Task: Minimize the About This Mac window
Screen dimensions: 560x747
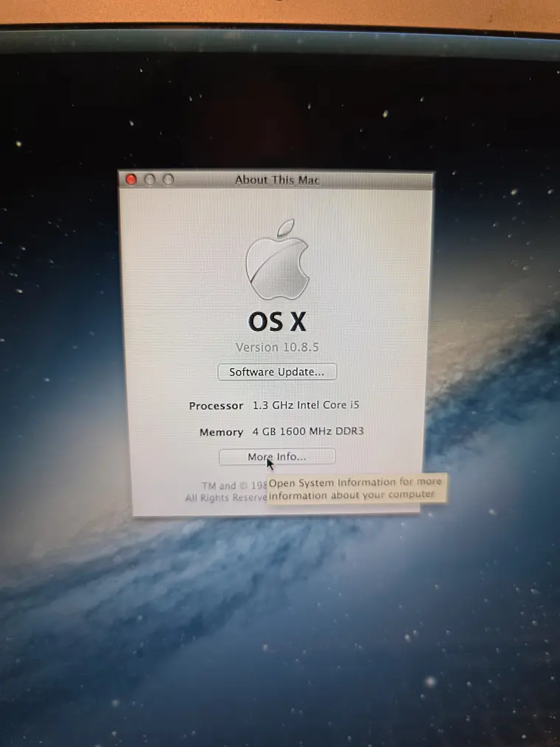Action: coord(150,179)
